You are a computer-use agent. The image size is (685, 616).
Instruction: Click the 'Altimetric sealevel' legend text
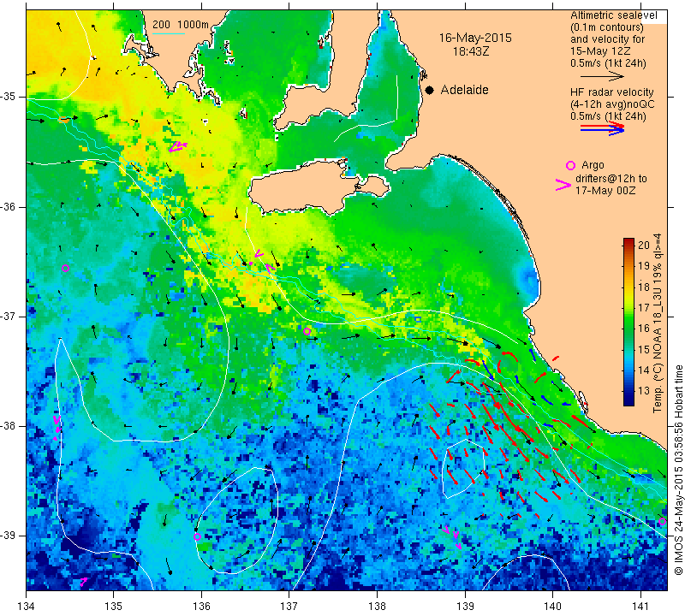pyautogui.click(x=613, y=15)
